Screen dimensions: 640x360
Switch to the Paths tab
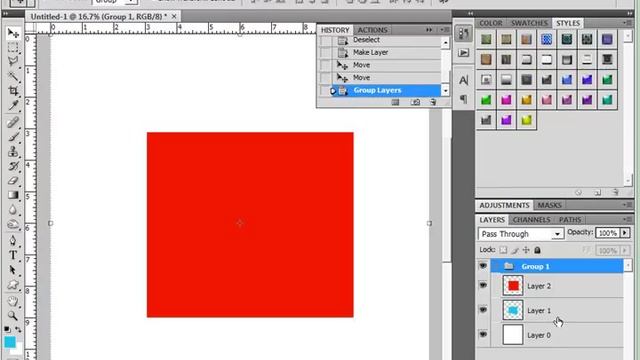[570, 220]
